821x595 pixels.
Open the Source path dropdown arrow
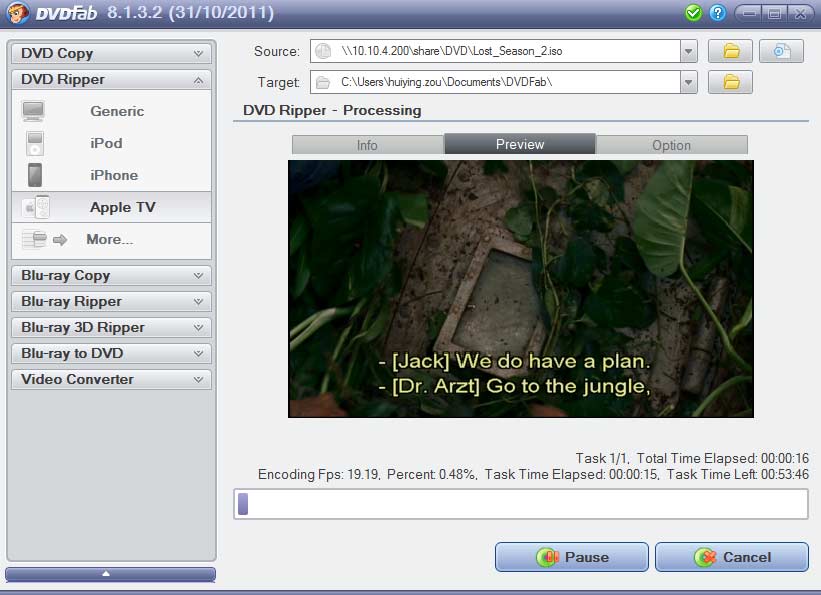(x=689, y=51)
